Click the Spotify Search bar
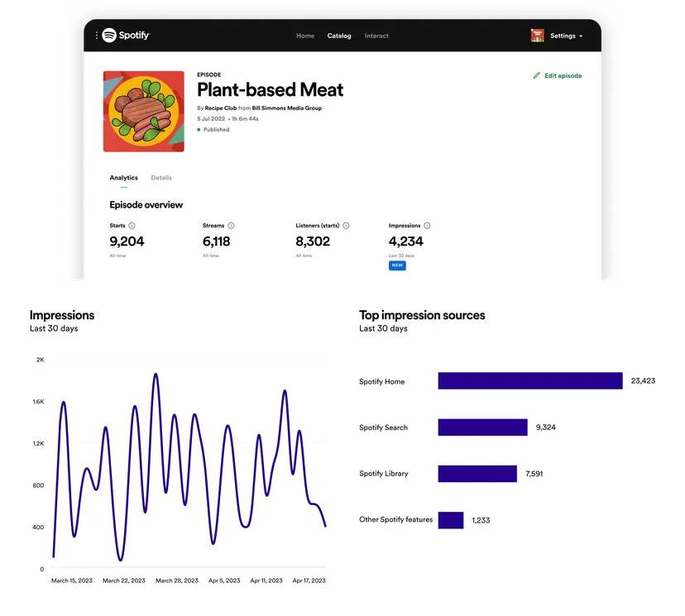Image resolution: width=685 pixels, height=616 pixels. click(x=483, y=427)
